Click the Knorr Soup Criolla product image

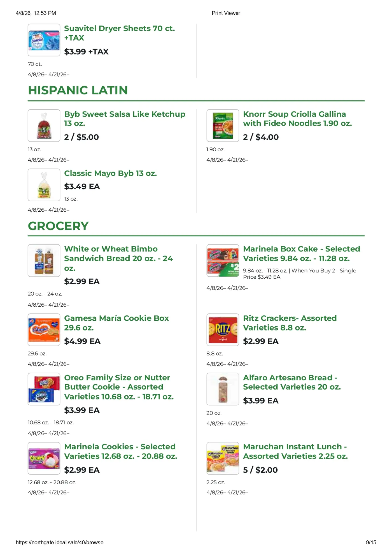coord(223,126)
